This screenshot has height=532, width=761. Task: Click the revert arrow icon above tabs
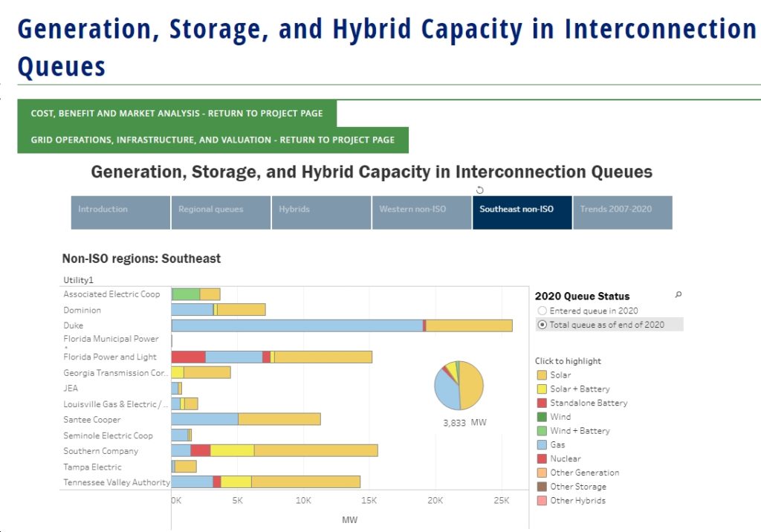(x=479, y=189)
